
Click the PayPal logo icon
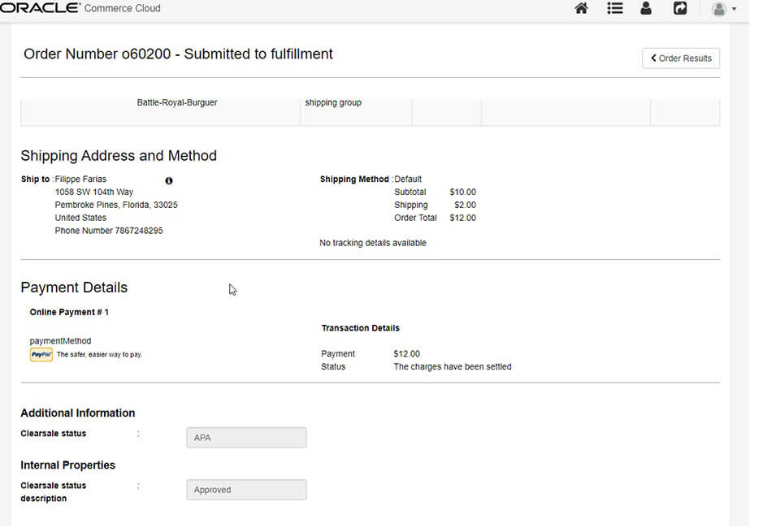tap(41, 354)
